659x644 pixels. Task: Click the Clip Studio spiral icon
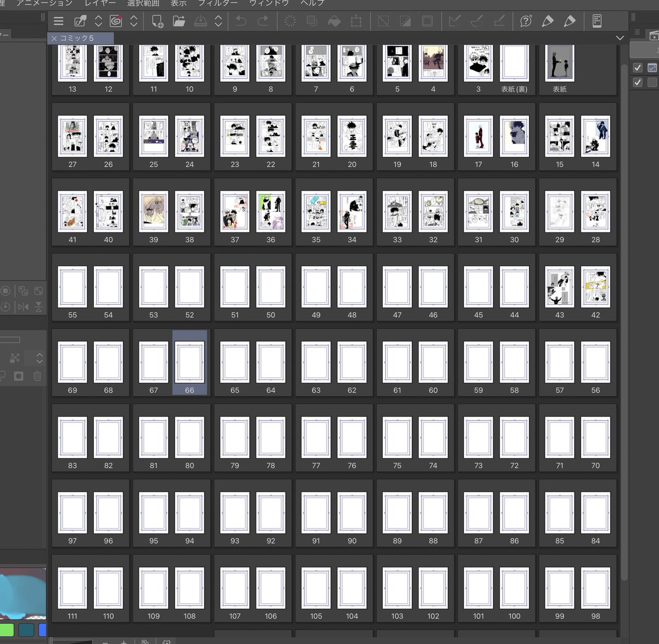(116, 21)
